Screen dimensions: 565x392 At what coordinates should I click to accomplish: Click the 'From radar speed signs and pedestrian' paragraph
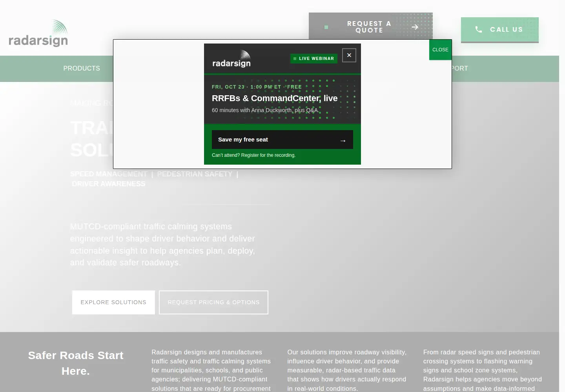point(483,370)
